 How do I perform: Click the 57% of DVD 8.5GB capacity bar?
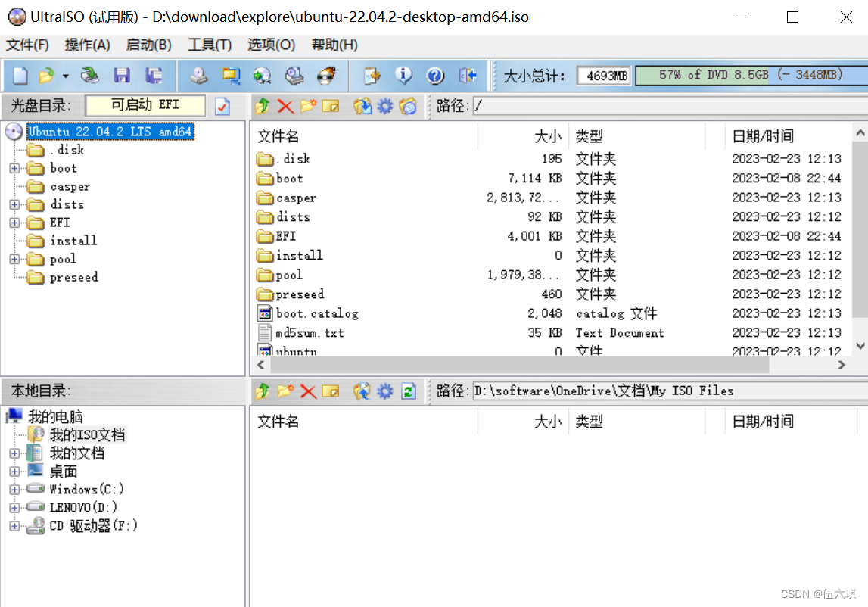[x=751, y=76]
